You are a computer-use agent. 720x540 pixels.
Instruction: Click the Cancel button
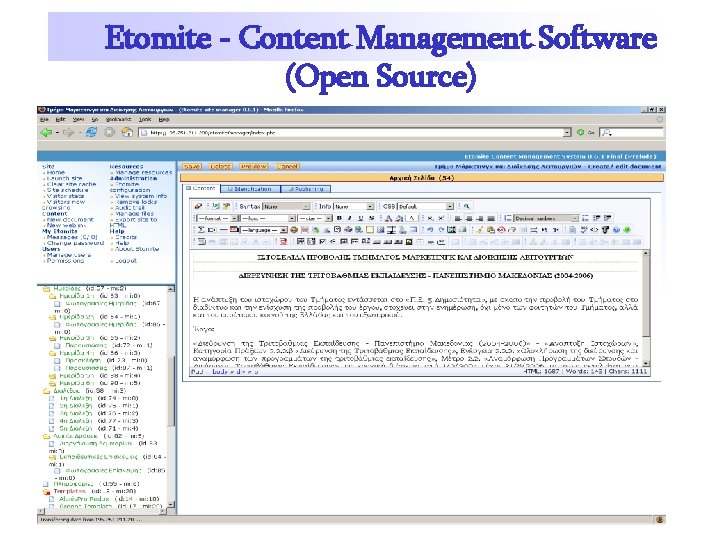click(287, 167)
